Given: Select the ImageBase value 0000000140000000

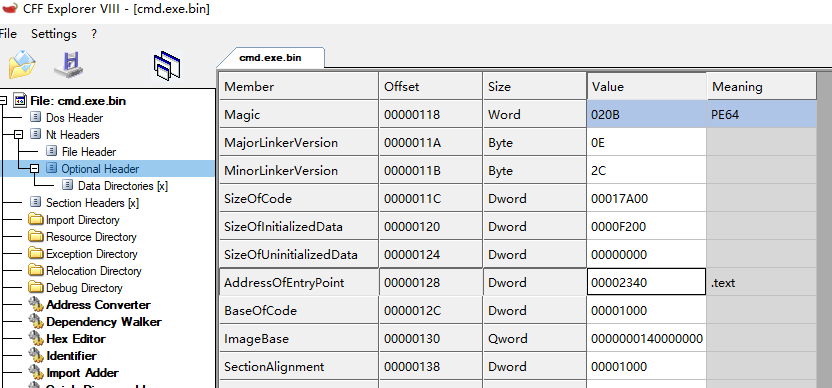Looking at the screenshot, I should tap(646, 339).
